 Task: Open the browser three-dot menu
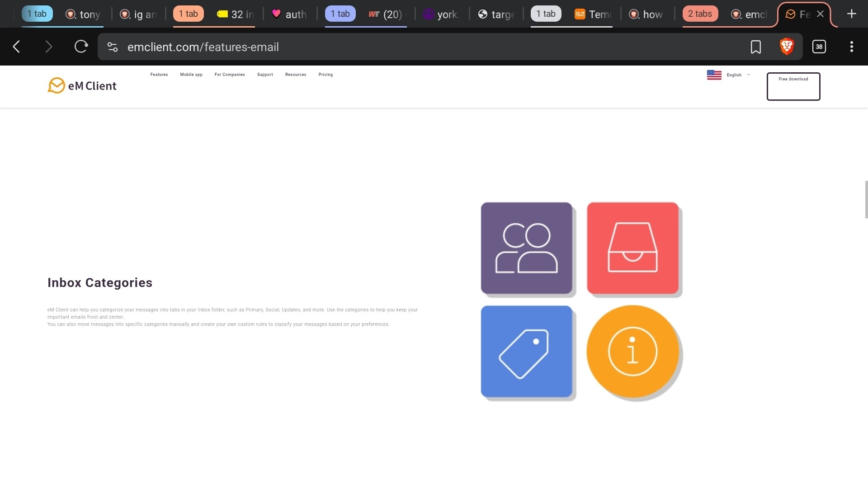[851, 47]
